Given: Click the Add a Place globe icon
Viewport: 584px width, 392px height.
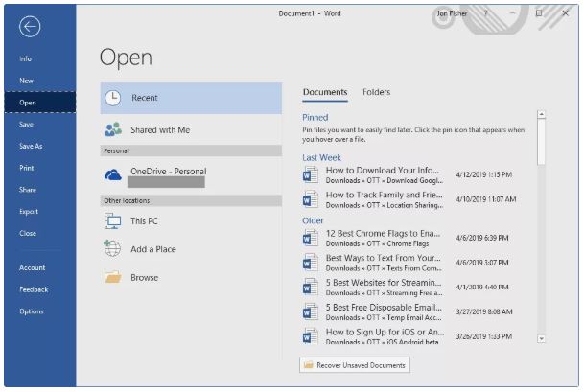Looking at the screenshot, I should point(112,248).
